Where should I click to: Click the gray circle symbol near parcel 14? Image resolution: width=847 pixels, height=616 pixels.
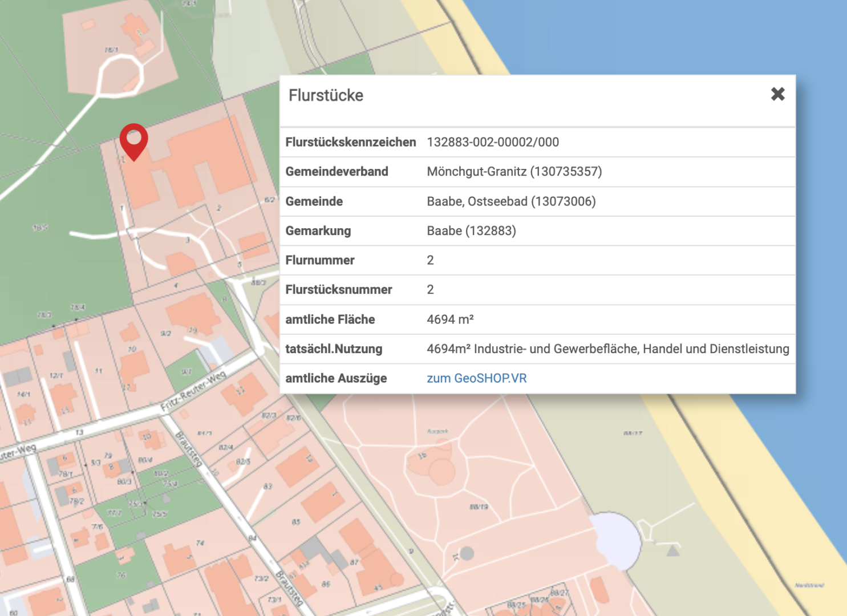click(467, 553)
